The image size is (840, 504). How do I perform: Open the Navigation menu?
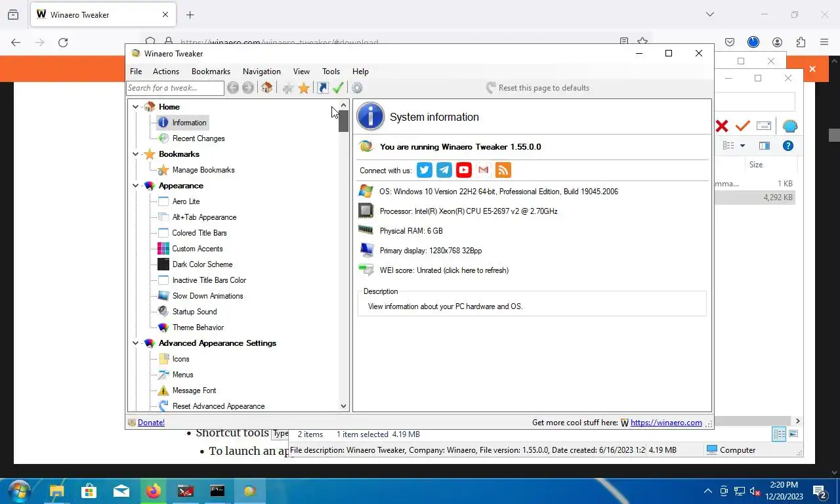coord(262,72)
